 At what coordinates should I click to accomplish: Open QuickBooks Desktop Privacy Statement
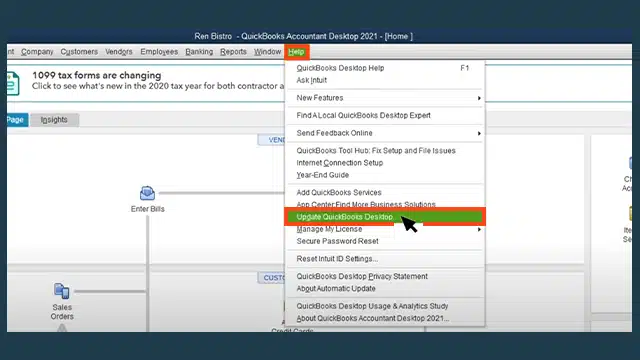pos(384,276)
